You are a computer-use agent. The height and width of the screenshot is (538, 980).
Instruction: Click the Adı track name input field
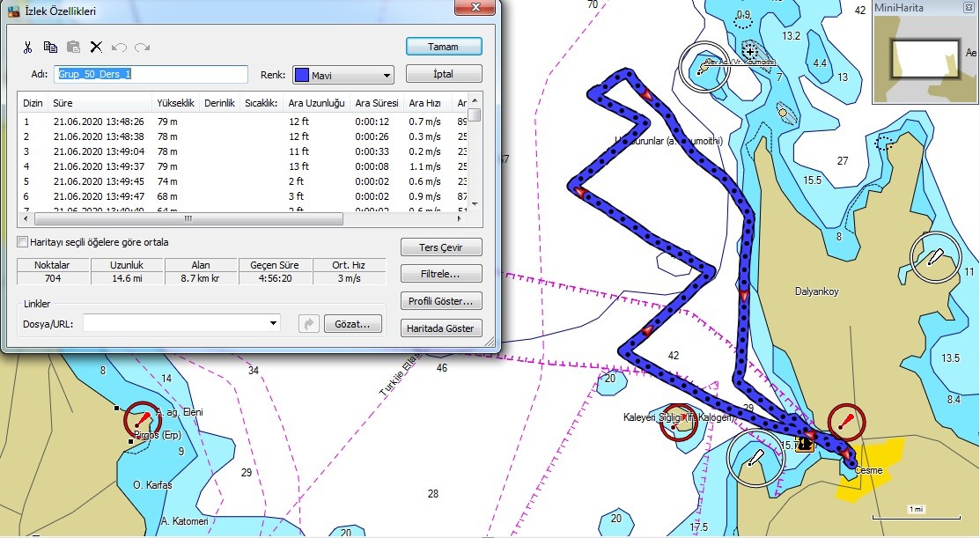(151, 74)
